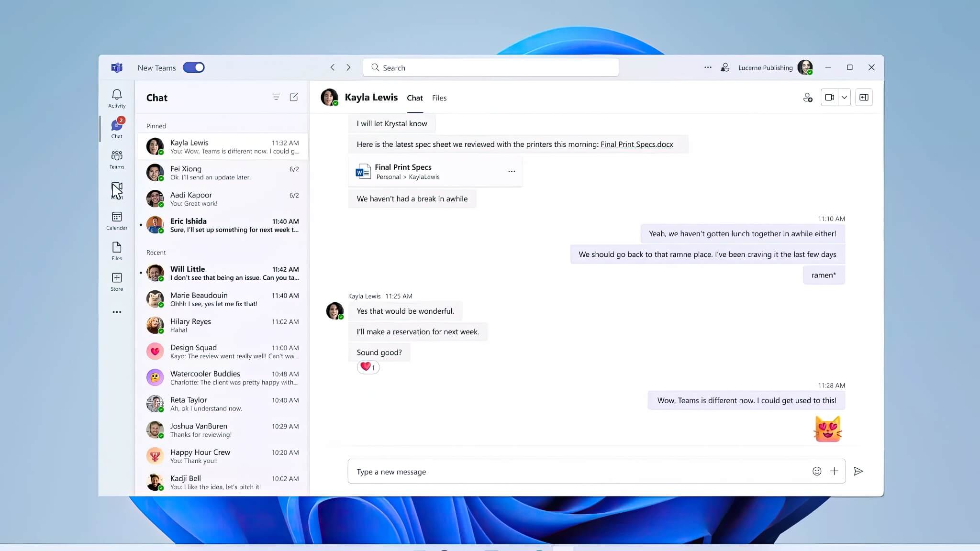Expand the video call options chevron
The width and height of the screenshot is (980, 551).
pos(845,97)
